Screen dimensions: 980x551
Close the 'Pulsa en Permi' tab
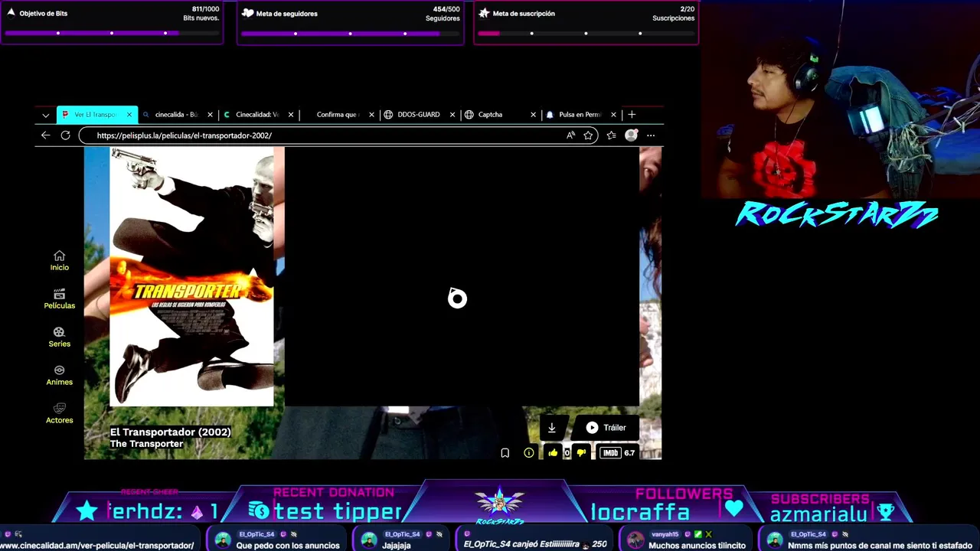(x=613, y=115)
